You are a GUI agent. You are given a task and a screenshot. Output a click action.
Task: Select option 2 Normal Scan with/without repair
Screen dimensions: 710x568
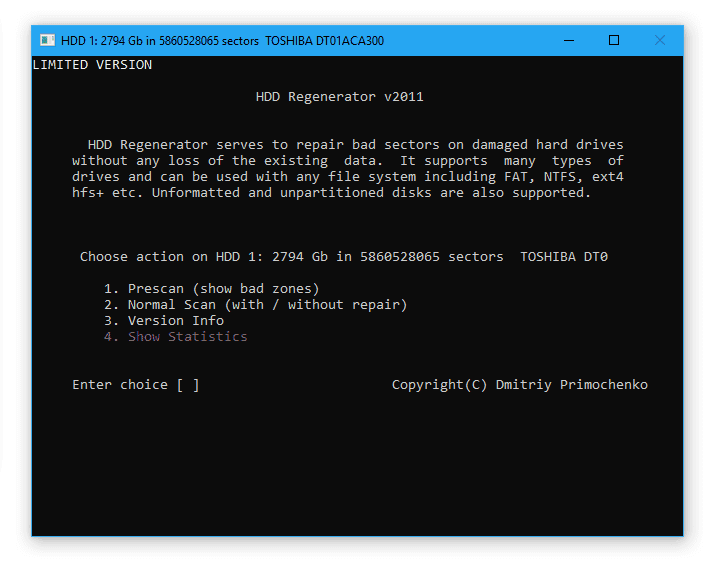click(x=255, y=304)
